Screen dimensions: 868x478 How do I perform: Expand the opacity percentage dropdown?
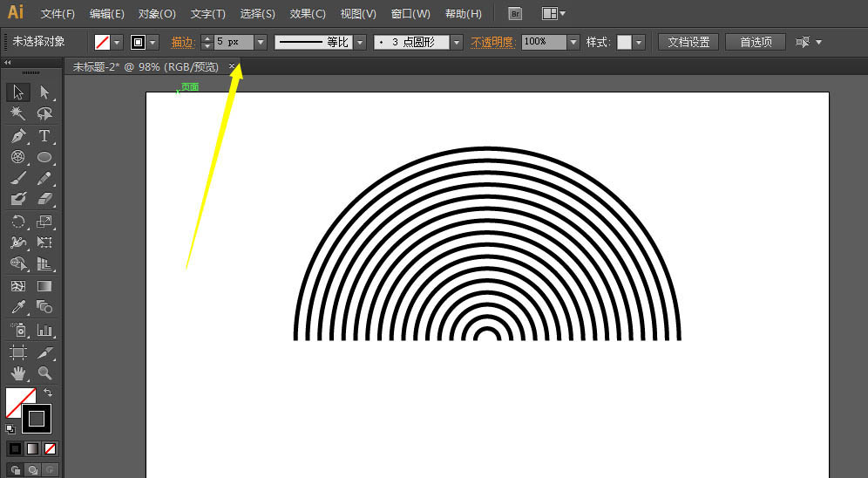(573, 42)
